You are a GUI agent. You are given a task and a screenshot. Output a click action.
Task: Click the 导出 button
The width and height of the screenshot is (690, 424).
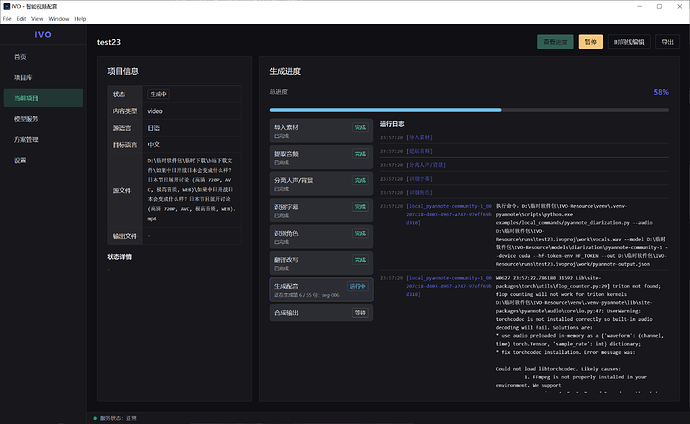click(x=668, y=42)
